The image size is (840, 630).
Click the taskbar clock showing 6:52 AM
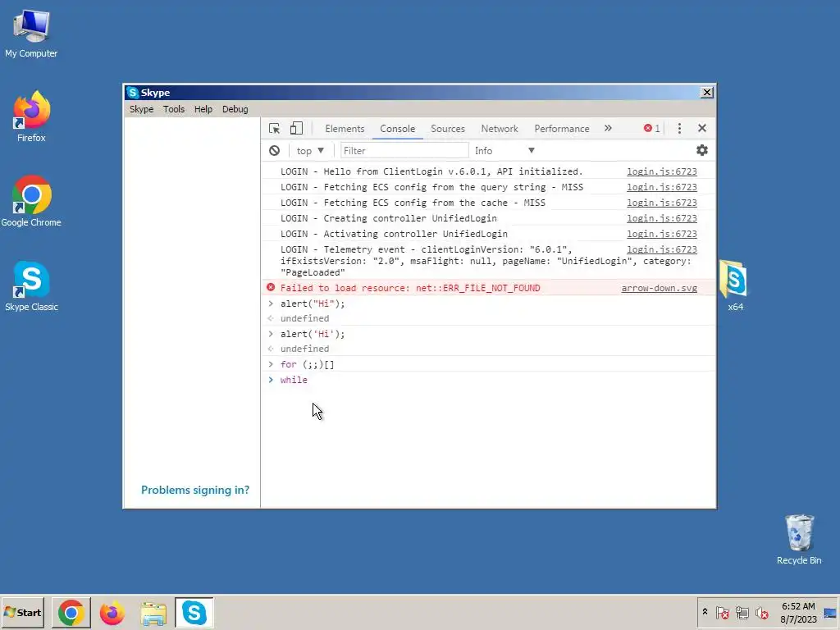798,612
